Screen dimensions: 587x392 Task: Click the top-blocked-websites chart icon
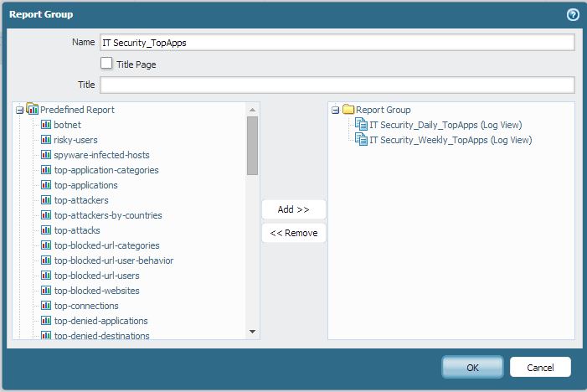pyautogui.click(x=46, y=291)
